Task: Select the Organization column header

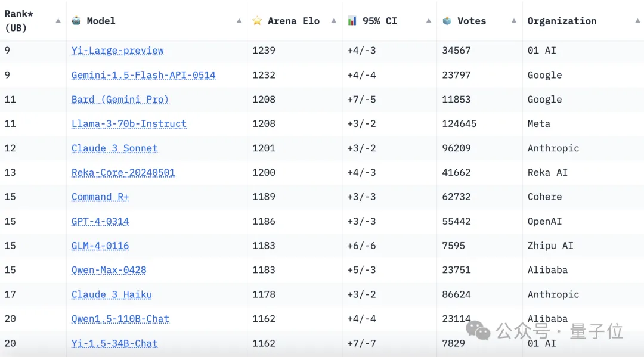Action: tap(562, 21)
